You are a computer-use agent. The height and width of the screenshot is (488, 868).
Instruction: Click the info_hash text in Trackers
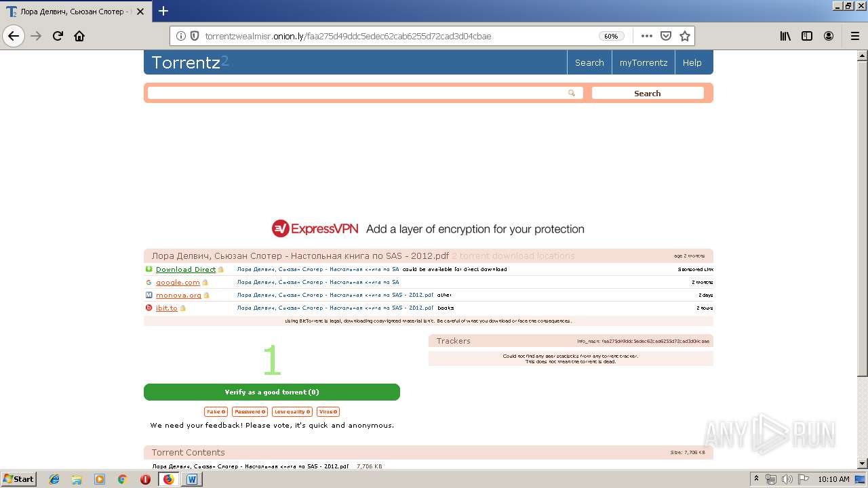[643, 341]
